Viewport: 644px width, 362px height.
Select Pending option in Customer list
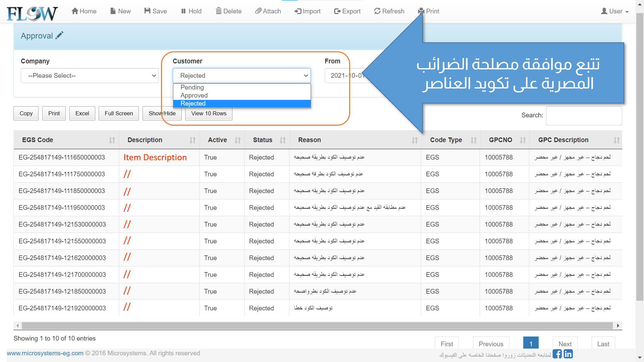coord(192,87)
